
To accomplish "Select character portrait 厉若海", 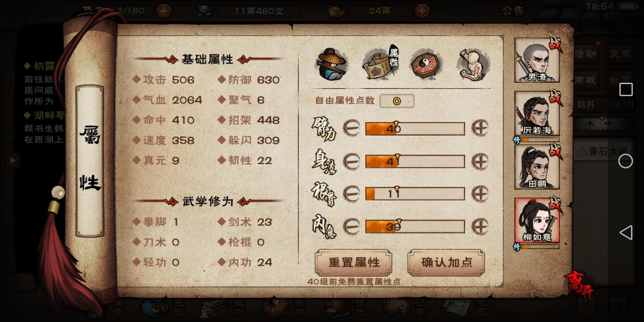I will 537,114.
